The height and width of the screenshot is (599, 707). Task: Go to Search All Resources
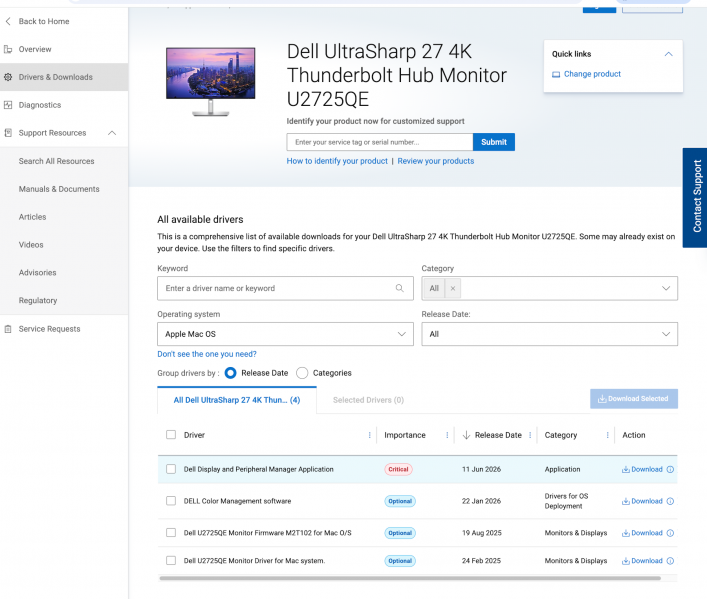tap(56, 161)
